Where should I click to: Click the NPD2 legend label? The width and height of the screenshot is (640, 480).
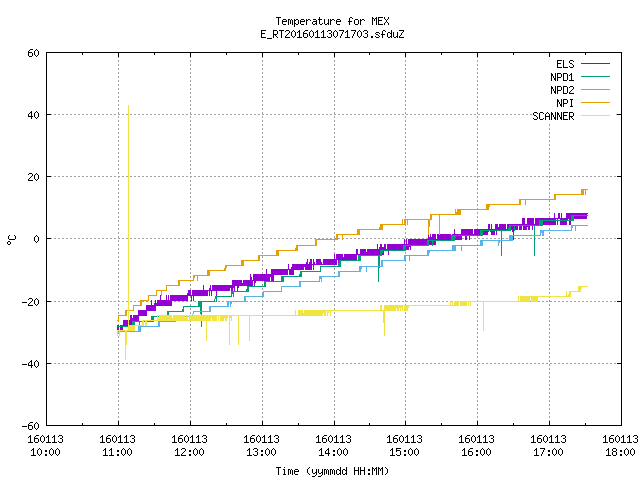pos(562,90)
